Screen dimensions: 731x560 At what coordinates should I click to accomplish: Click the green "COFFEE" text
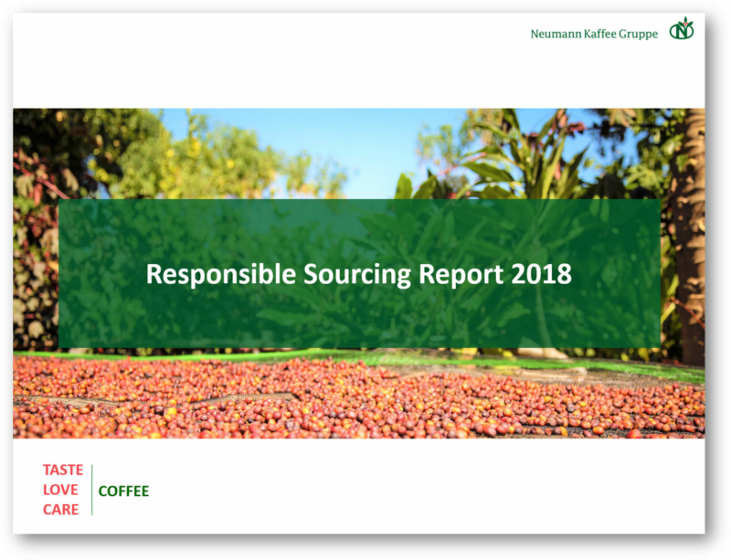(x=123, y=491)
